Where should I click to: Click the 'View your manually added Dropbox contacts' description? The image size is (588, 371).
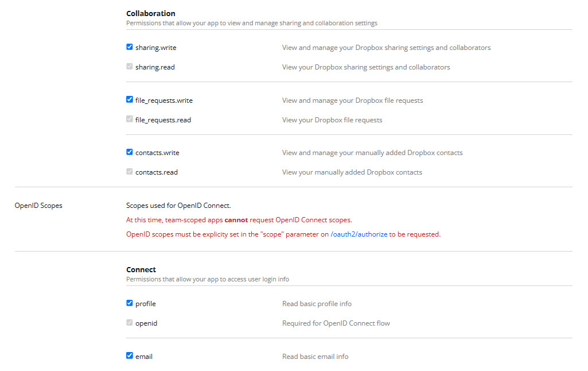coord(352,172)
